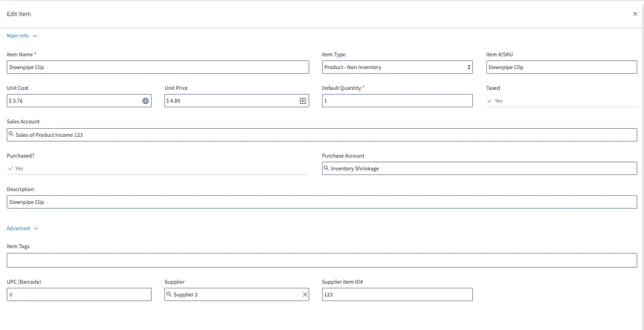This screenshot has height=330, width=644.
Task: Click the search icon in Sales Account
Action: (11, 134)
